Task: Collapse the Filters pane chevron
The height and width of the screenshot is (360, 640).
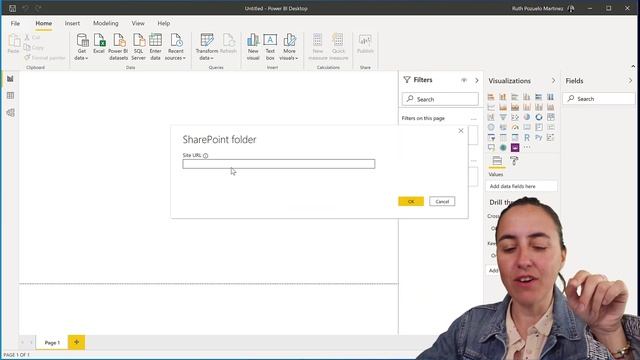Action: [x=477, y=80]
